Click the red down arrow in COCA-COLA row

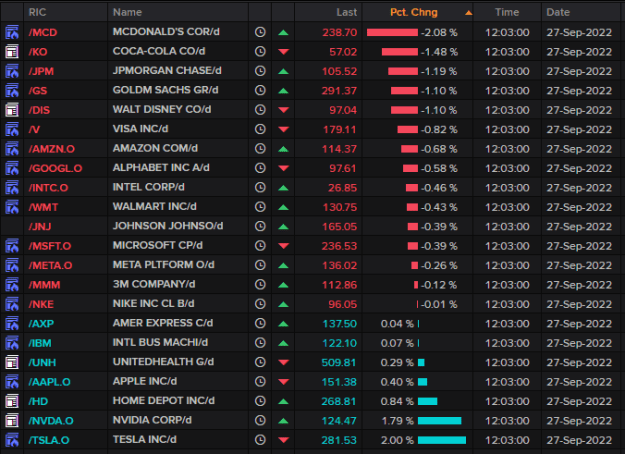[283, 52]
